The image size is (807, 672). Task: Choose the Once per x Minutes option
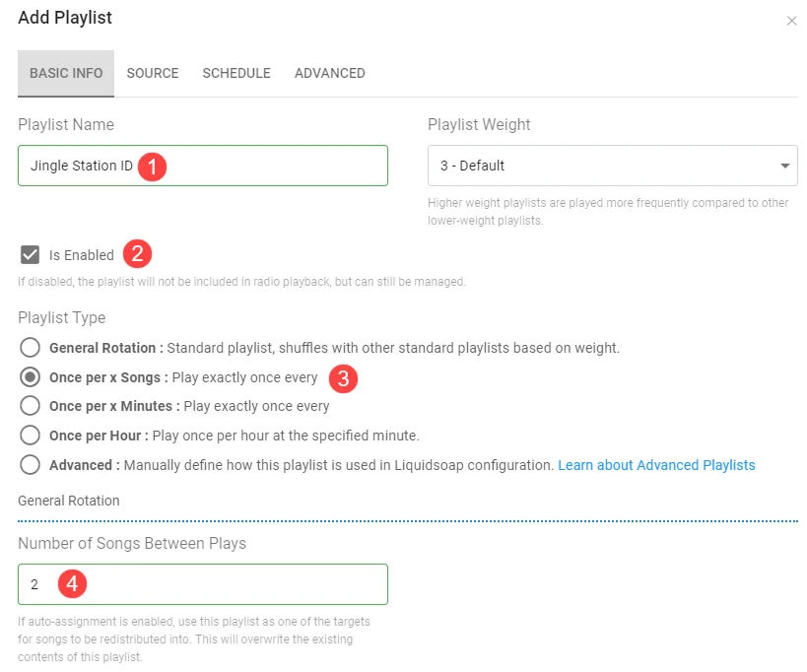(31, 406)
